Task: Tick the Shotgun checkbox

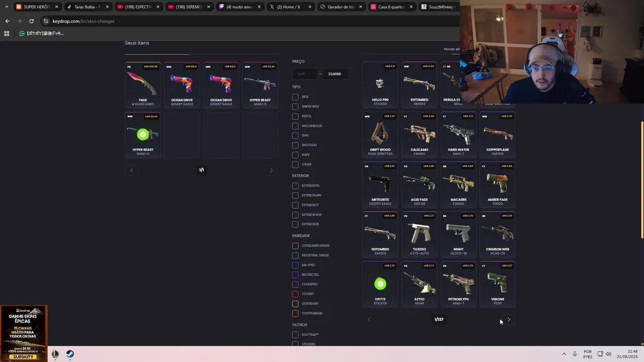Action: pos(295,145)
